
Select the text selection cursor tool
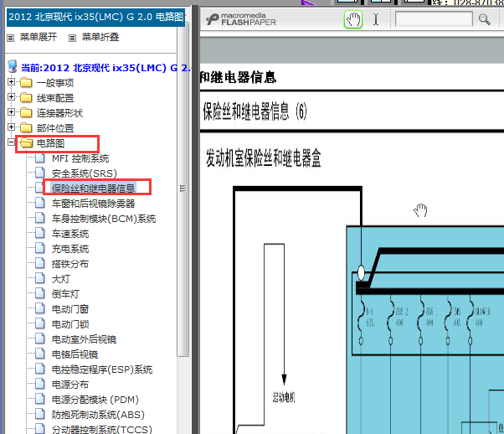(376, 19)
